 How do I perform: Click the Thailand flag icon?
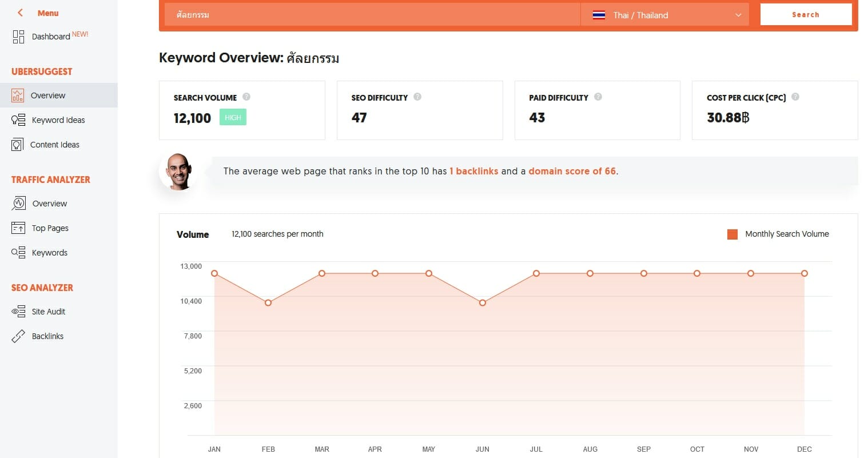coord(599,15)
